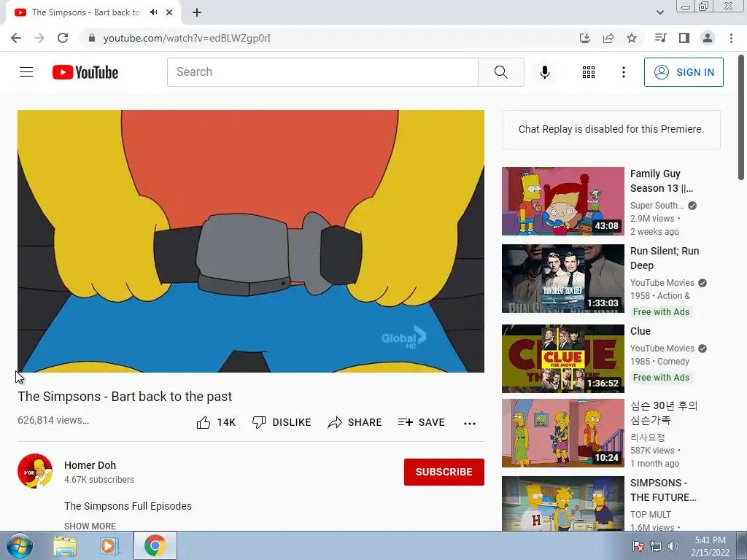The height and width of the screenshot is (560, 747).
Task: Open YouTube settings three-dot menu
Action: 623,72
